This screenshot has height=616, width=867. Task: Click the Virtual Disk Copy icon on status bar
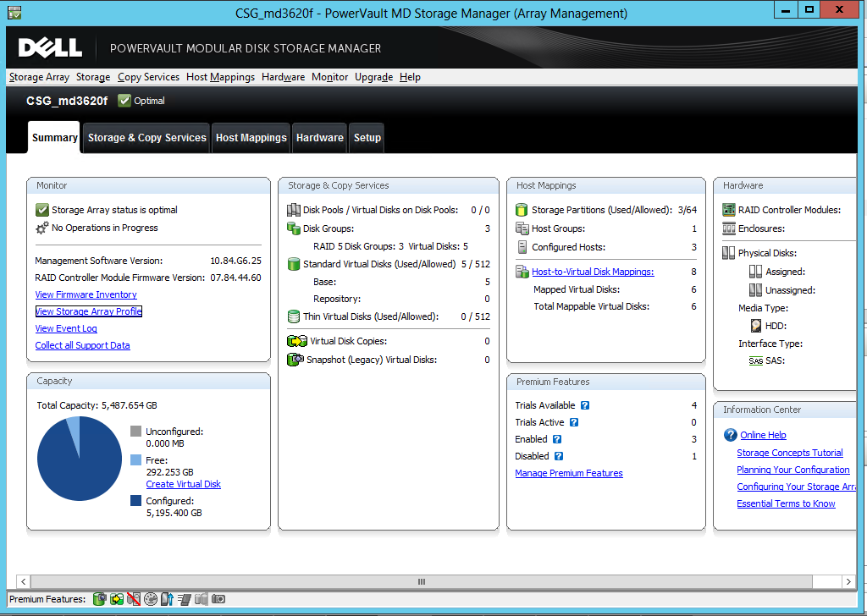tap(117, 599)
